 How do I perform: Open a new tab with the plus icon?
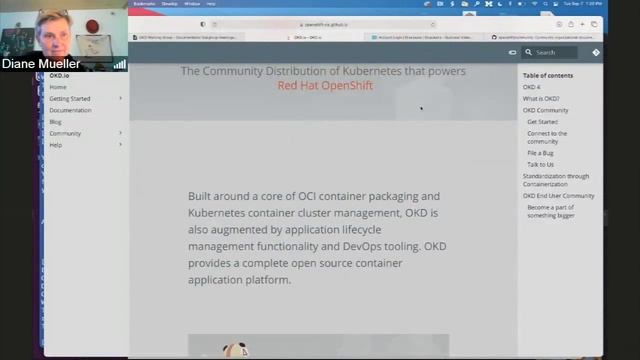pyautogui.click(x=582, y=24)
